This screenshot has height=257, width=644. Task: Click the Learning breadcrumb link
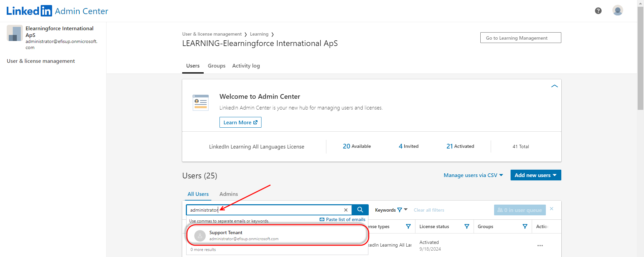pos(259,34)
